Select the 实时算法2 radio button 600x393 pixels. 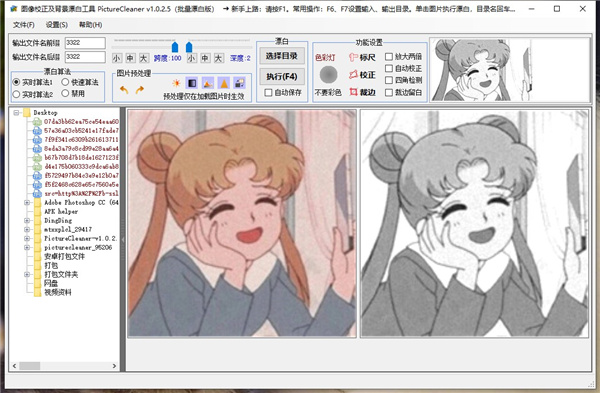16,94
